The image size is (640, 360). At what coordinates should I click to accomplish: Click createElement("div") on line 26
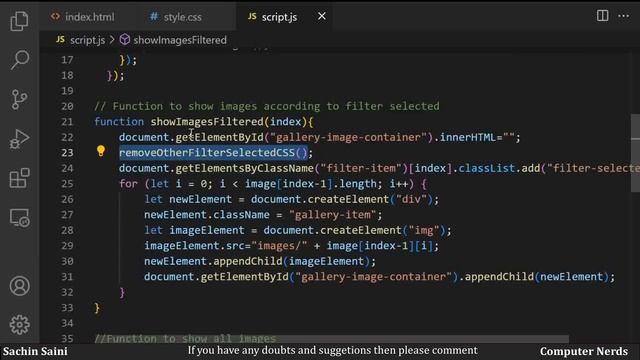370,199
